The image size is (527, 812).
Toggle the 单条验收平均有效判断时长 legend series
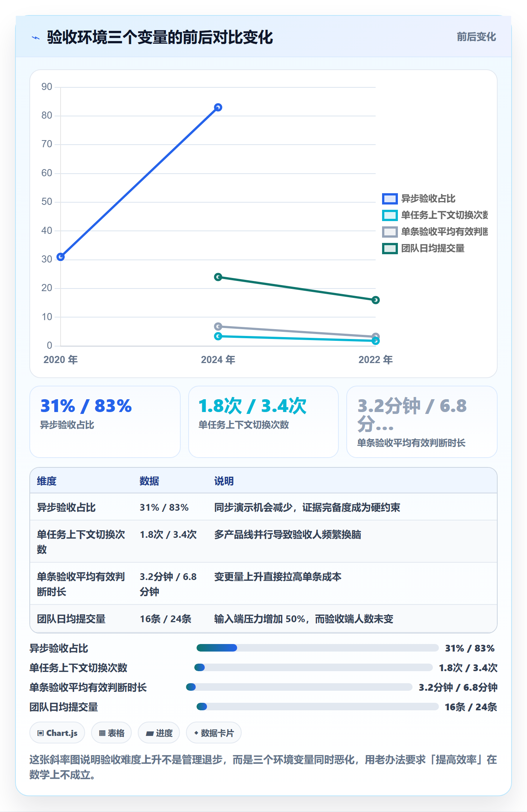pos(435,232)
